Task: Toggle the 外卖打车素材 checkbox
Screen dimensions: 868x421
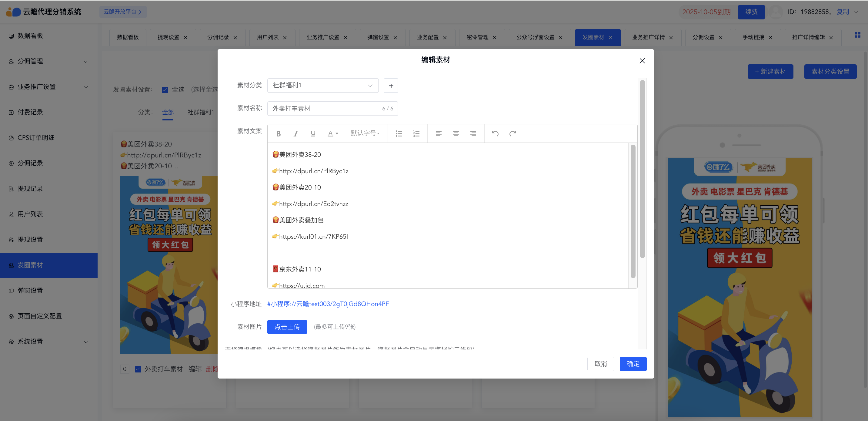Action: [x=138, y=369]
